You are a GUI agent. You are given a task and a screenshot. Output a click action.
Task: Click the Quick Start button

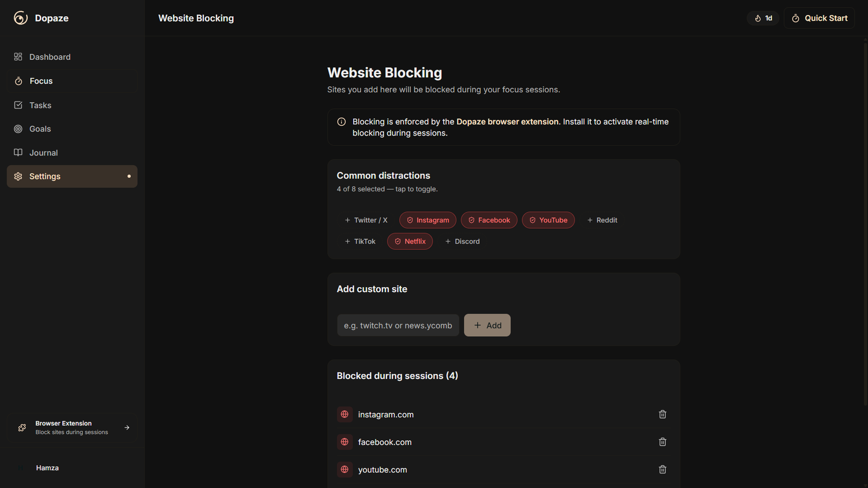[x=819, y=18]
